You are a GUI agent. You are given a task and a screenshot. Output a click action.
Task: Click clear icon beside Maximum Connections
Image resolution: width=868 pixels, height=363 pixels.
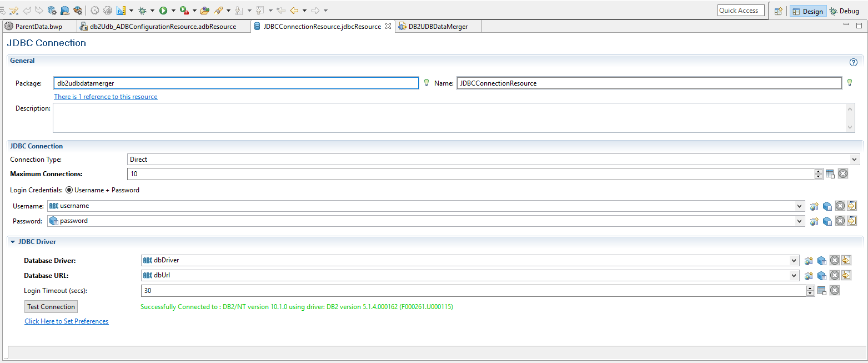(843, 174)
